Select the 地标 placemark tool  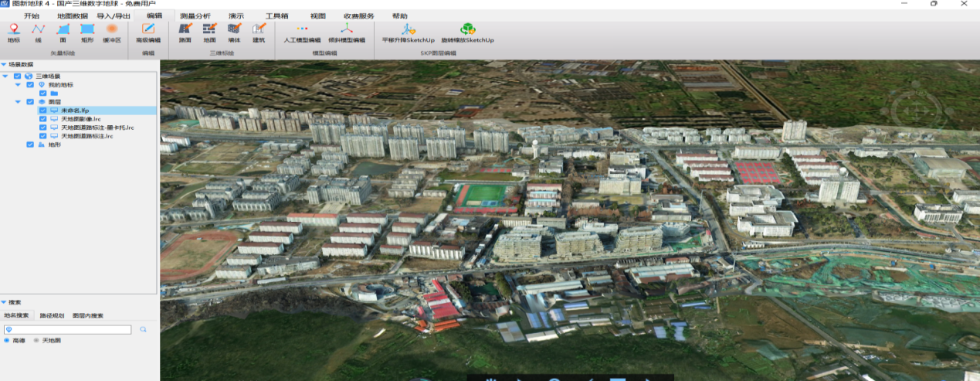(14, 32)
